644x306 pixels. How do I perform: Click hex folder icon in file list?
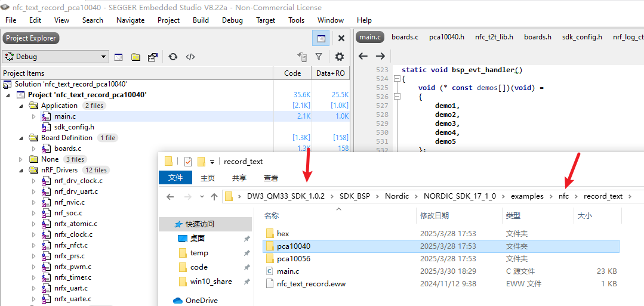tap(270, 234)
